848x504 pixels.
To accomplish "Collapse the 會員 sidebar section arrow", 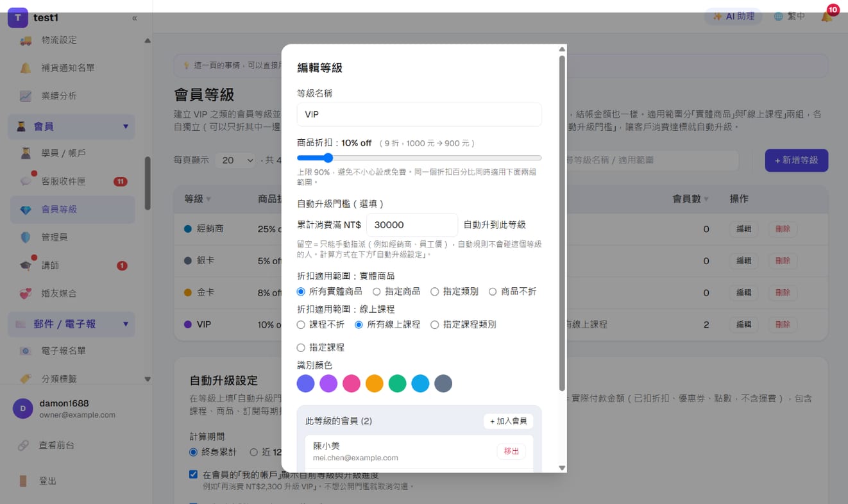I will 126,127.
